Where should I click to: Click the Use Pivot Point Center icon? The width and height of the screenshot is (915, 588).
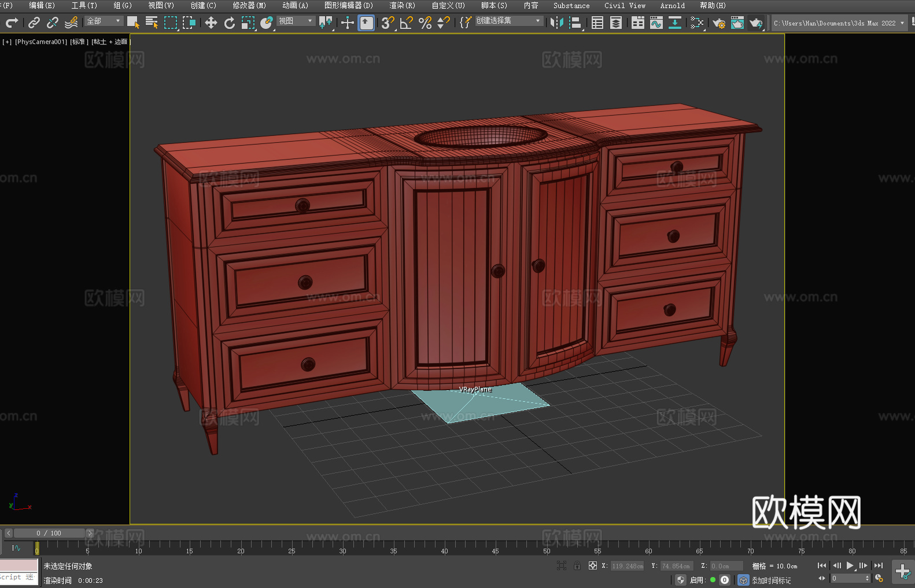pyautogui.click(x=326, y=23)
